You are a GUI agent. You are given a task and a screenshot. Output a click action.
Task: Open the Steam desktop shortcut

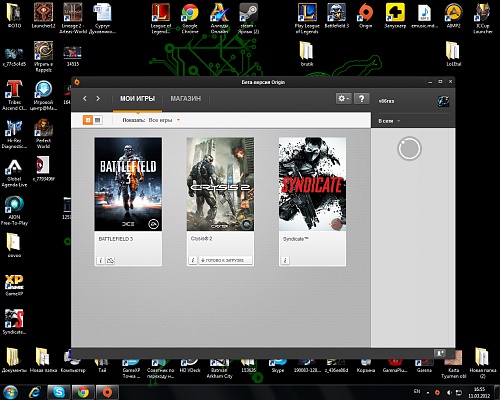click(x=248, y=19)
